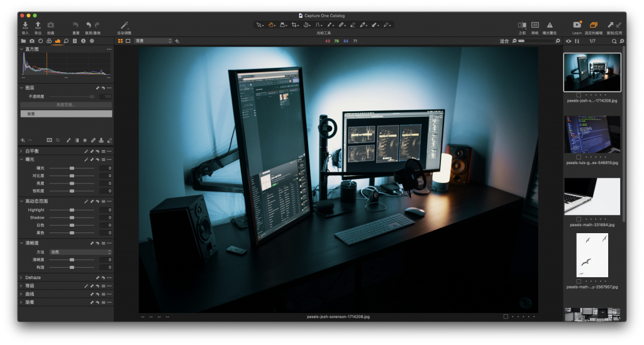Viewport: 644px width, 345px height.
Task: Select the draw mask brush in Layers
Action: [x=68, y=140]
